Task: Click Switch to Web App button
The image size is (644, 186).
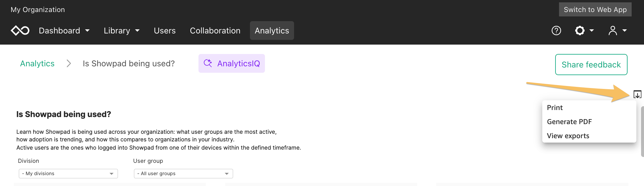Action: click(x=595, y=9)
